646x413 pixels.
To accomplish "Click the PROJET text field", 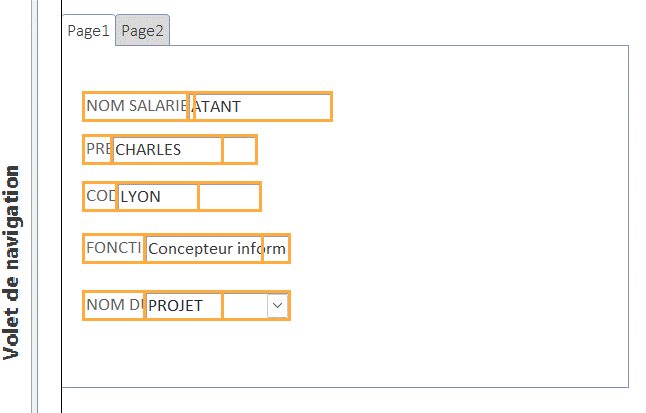I will point(184,305).
